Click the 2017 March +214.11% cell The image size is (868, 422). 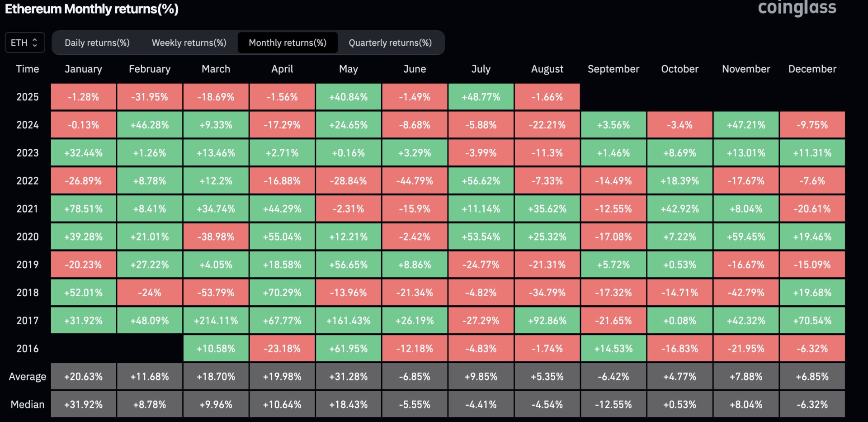(216, 321)
